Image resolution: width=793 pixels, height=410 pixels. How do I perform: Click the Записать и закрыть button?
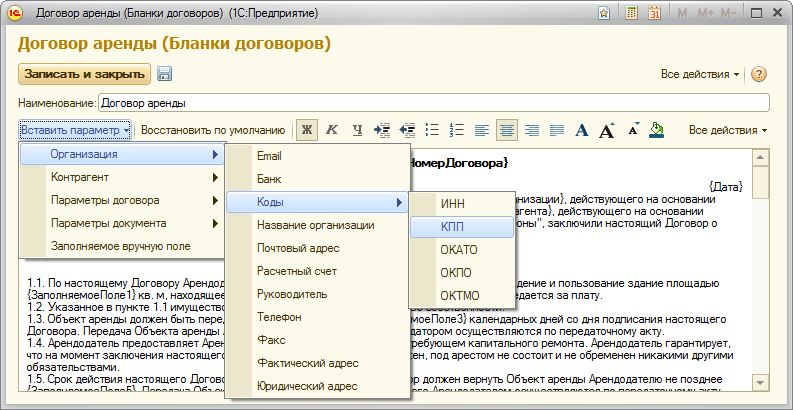click(x=85, y=74)
